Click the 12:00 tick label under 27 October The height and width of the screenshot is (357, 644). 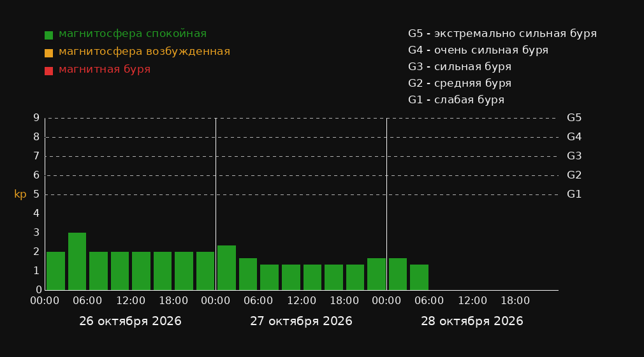pos(302,301)
